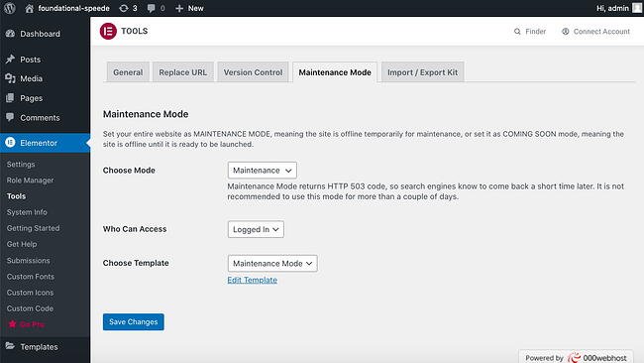Open Custom Code submenu item
This screenshot has width=644, height=363.
[x=30, y=308]
